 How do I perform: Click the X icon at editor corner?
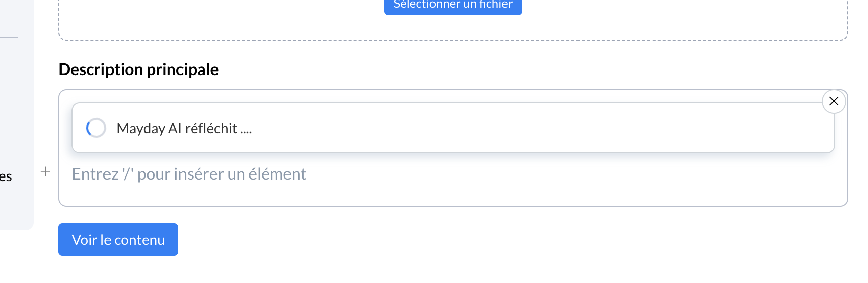click(x=834, y=101)
